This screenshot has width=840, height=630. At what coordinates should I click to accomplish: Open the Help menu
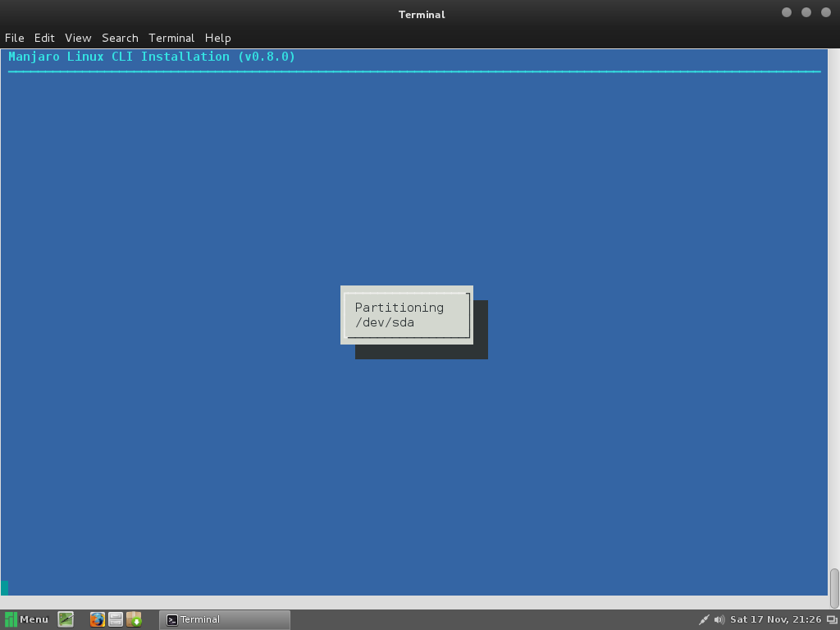coord(218,38)
